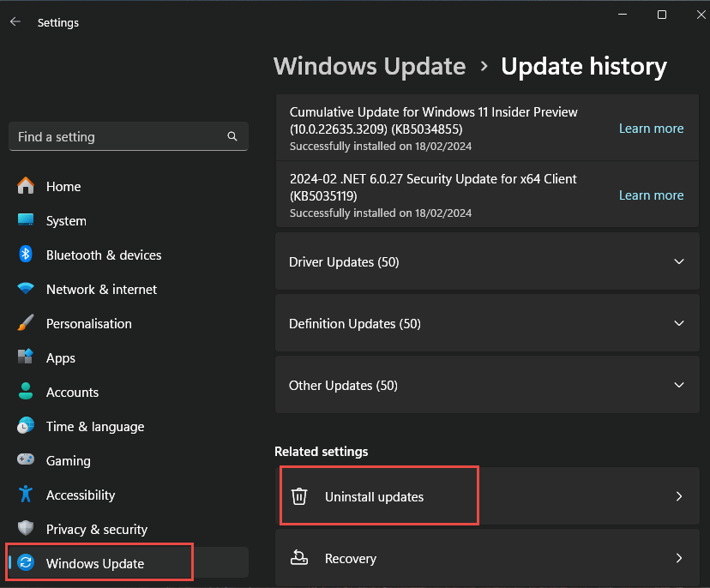Click the search magnifier icon
The image size is (710, 588).
232,136
